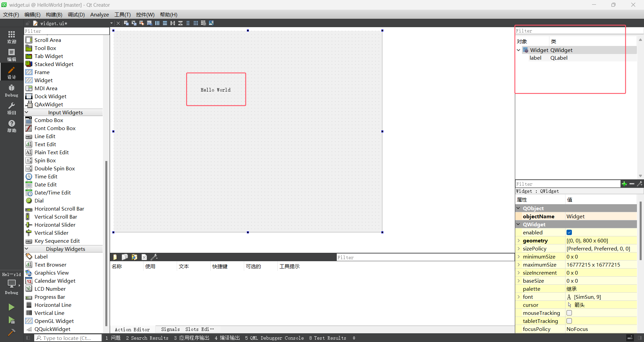Switch to Welcome (欢迎) mode in sidebar
Screen dimensions: 644x342
click(x=12, y=37)
